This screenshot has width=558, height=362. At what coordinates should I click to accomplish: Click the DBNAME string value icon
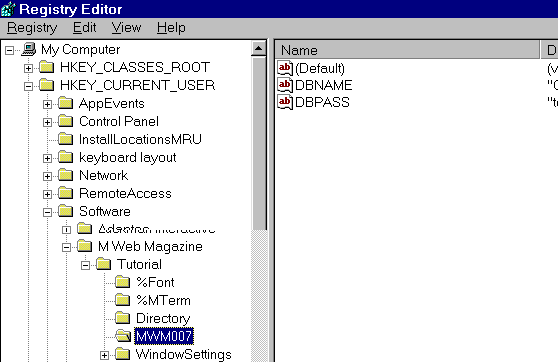pyautogui.click(x=285, y=85)
